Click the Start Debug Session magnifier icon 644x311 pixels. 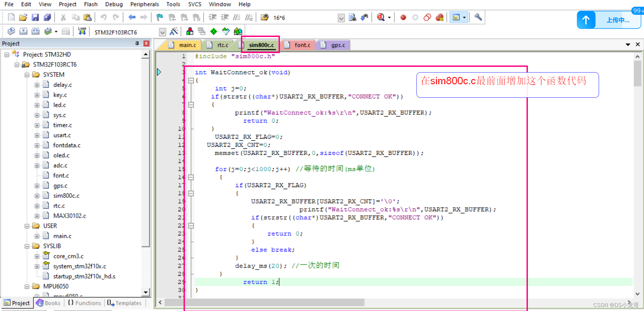pos(381,17)
